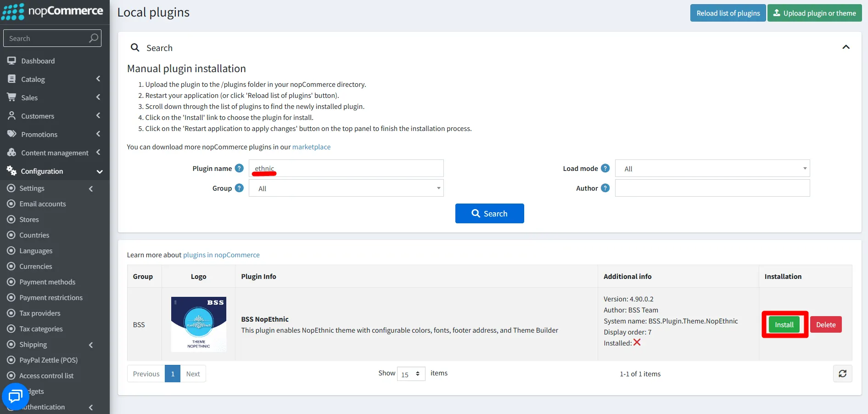Select page 1 in pagination
868x414 pixels.
[x=173, y=374]
